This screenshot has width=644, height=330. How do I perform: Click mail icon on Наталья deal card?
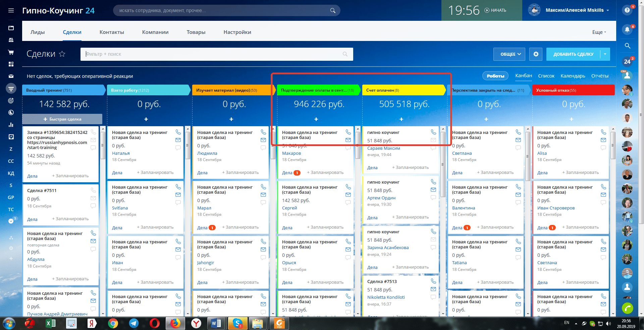[178, 140]
